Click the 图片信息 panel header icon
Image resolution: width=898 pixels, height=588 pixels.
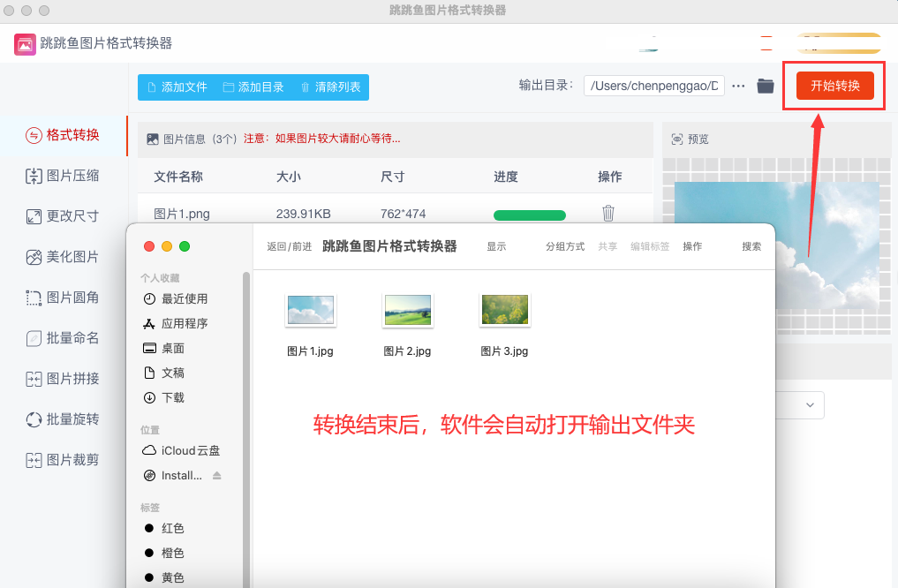[153, 139]
